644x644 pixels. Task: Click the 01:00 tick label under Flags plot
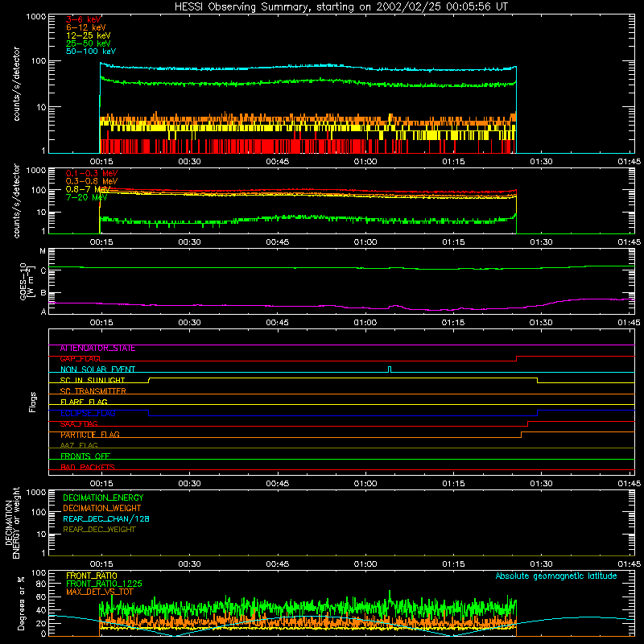click(x=365, y=484)
